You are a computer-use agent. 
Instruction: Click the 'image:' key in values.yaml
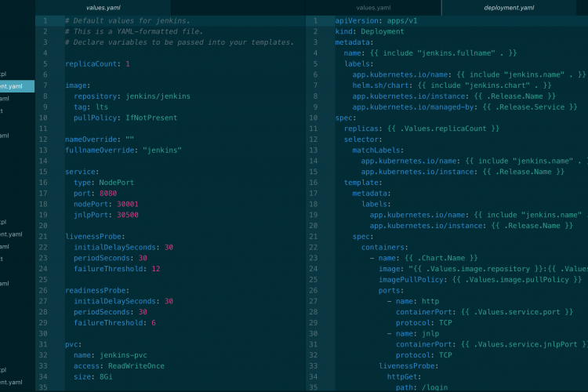click(x=78, y=85)
